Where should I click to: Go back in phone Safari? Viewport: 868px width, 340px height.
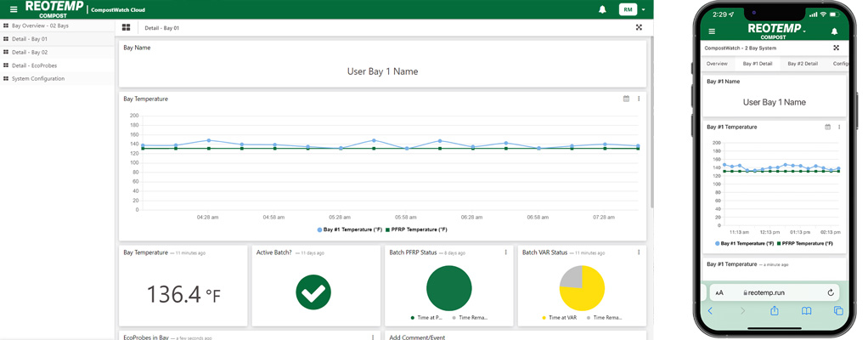pyautogui.click(x=711, y=311)
